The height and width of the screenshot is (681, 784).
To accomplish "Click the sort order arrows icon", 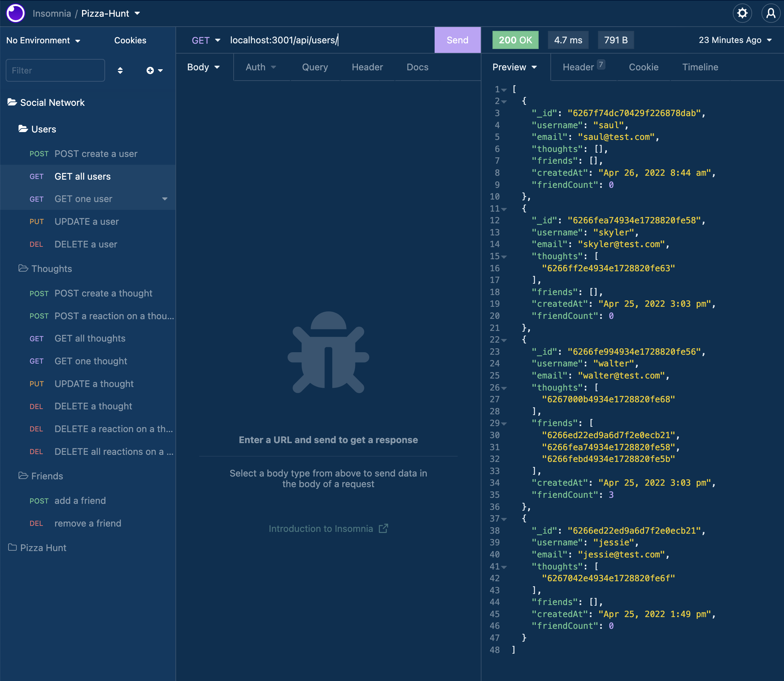I will tap(120, 70).
